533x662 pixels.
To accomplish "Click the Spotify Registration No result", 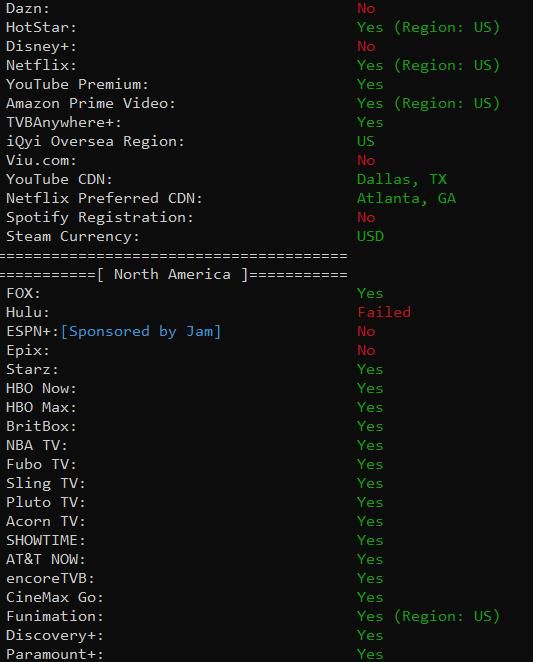I will coord(366,217).
